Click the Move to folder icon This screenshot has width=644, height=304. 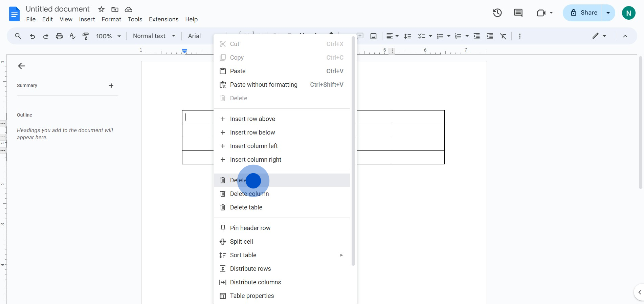(115, 9)
